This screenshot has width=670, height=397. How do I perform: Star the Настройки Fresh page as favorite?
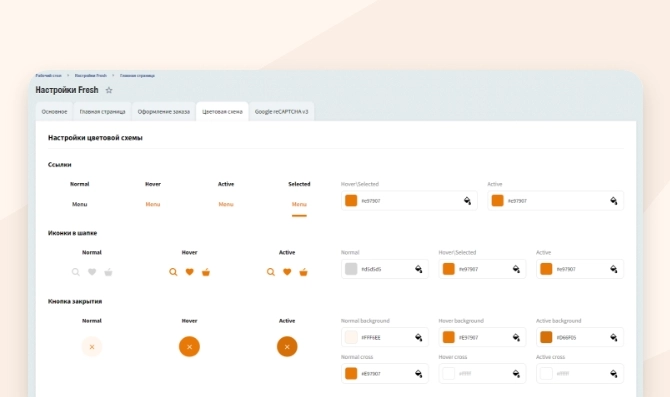click(109, 90)
